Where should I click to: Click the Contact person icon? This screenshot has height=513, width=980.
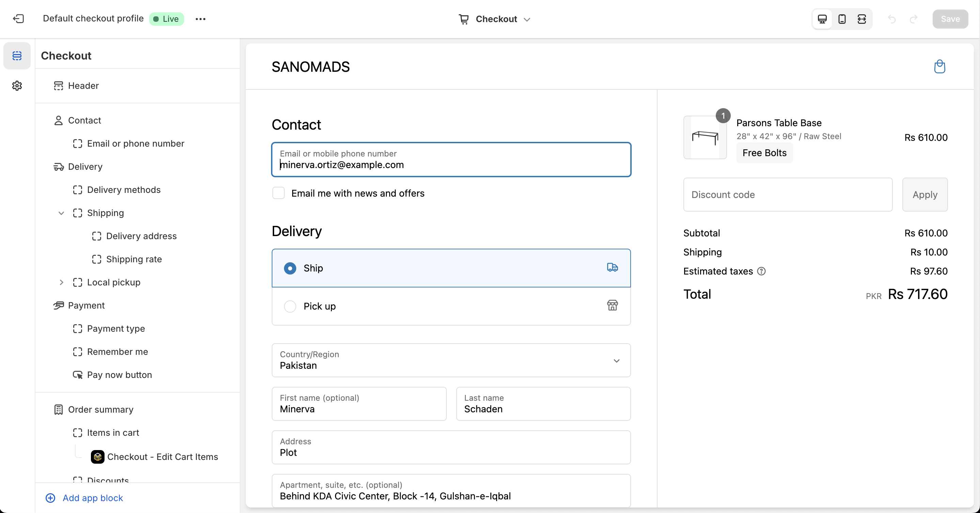(58, 120)
